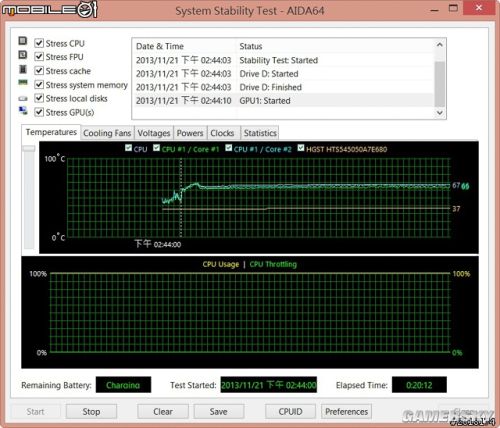The width and height of the screenshot is (500, 428).
Task: Uncheck the Stress CPU checkbox
Action: click(x=39, y=43)
